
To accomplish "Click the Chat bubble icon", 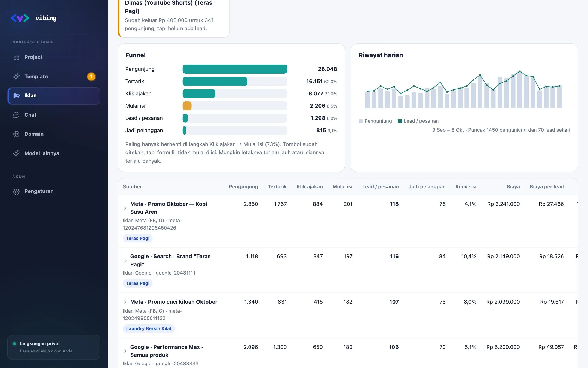I will pyautogui.click(x=16, y=115).
